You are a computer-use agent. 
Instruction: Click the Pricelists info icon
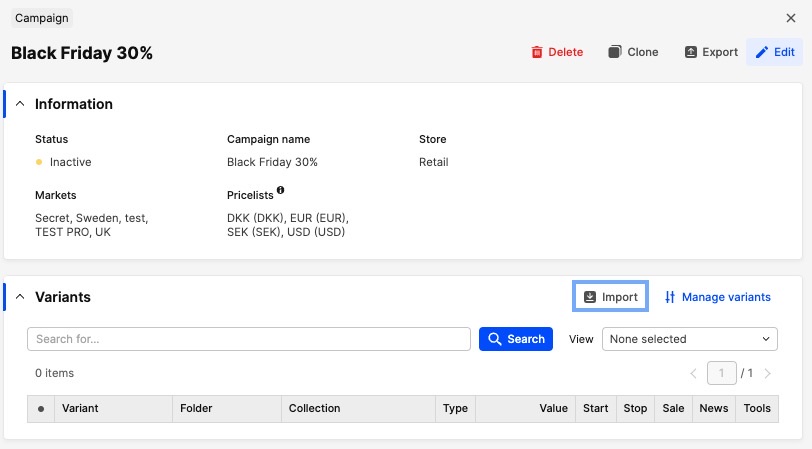(281, 190)
